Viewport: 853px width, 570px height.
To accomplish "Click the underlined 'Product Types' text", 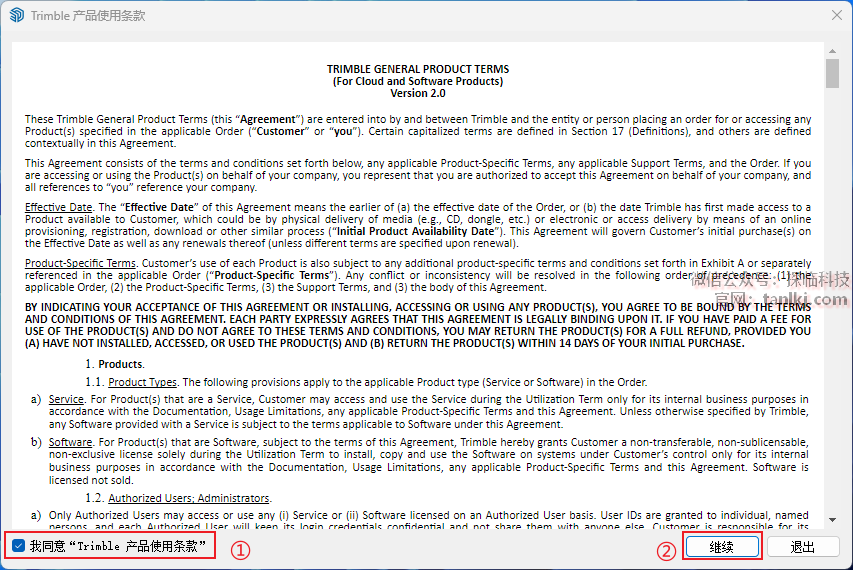I will click(x=143, y=382).
